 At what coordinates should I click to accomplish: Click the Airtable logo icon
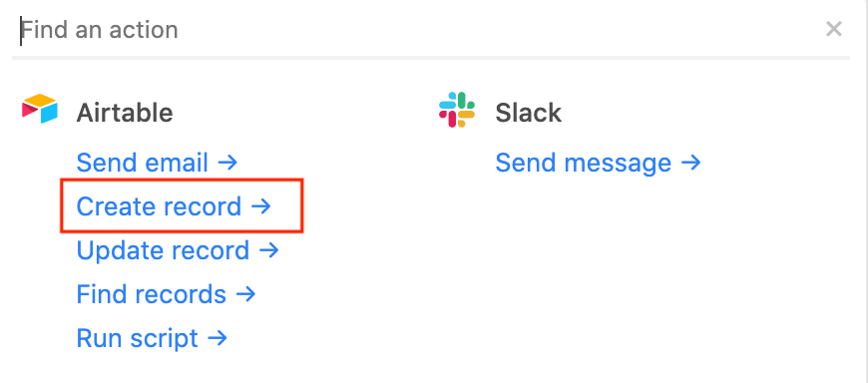[x=40, y=109]
